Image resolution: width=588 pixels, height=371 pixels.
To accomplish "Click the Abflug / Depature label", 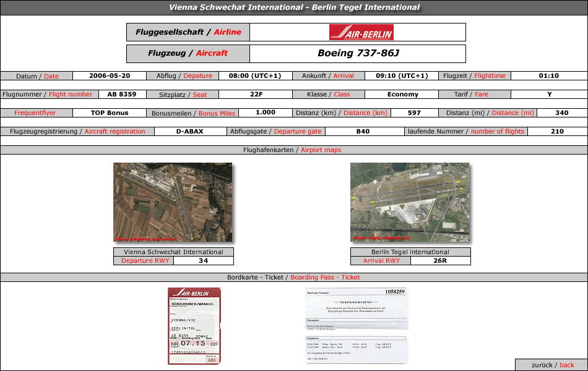I will [183, 75].
